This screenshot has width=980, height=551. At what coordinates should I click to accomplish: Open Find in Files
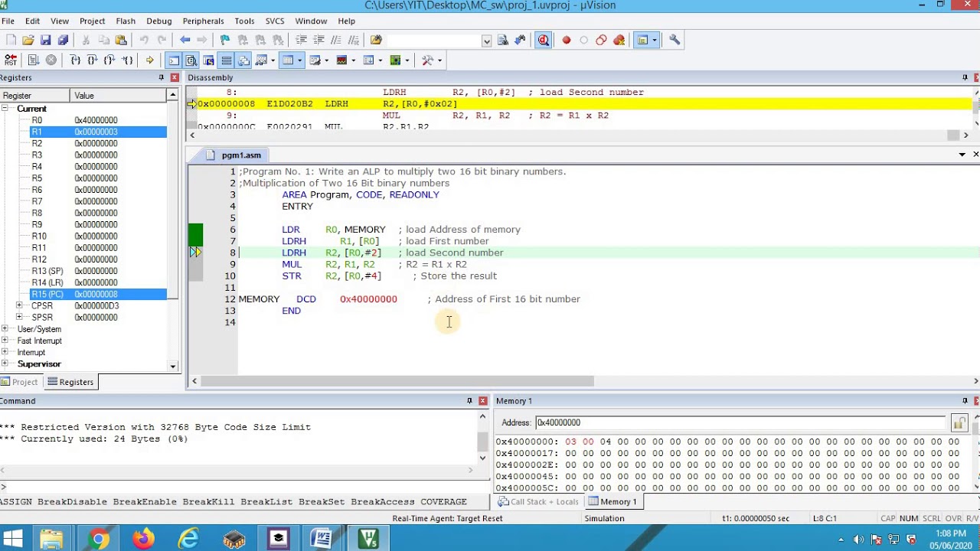click(376, 40)
